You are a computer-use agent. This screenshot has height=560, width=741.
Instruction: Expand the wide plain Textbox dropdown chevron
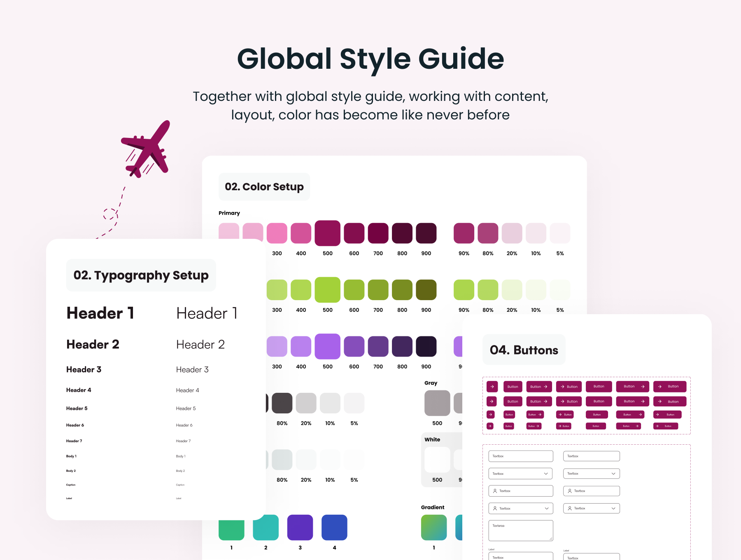pyautogui.click(x=546, y=474)
